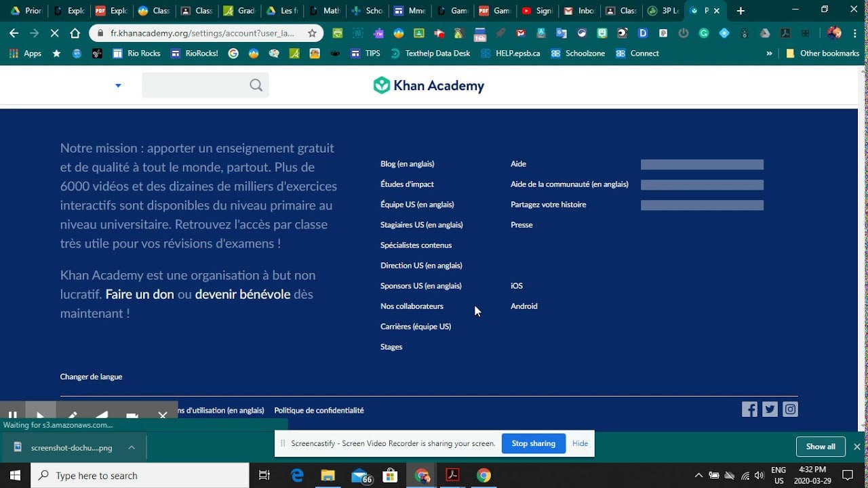Open Microsoft Store from the taskbar
Image resolution: width=868 pixels, height=488 pixels.
coord(391,475)
